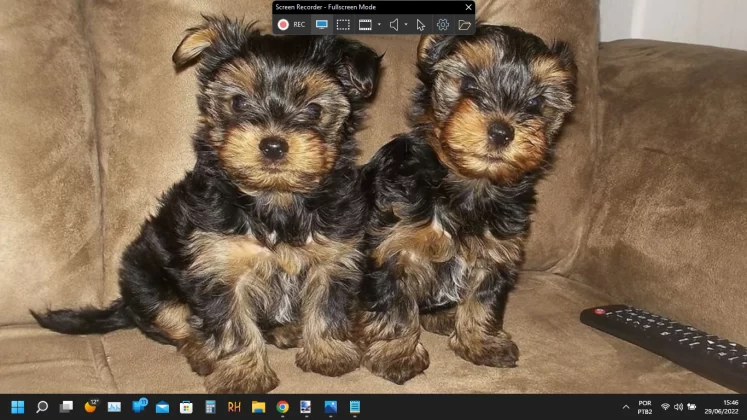
Task: Launch Google Chrome from taskbar
Action: pos(283,407)
